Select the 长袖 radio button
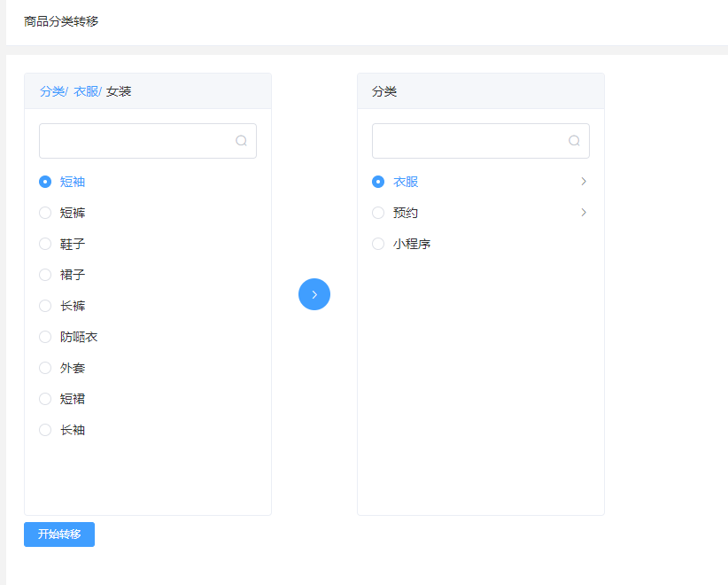 [45, 430]
